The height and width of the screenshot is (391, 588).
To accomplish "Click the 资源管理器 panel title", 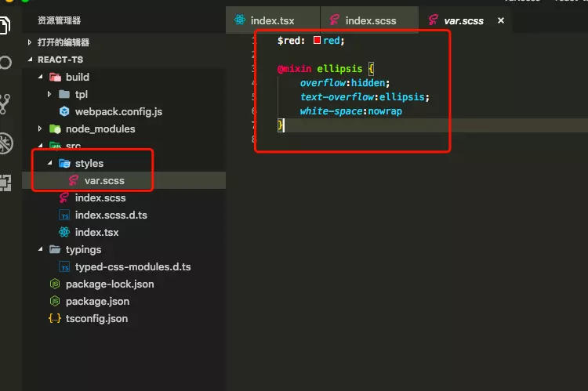I will pos(59,20).
